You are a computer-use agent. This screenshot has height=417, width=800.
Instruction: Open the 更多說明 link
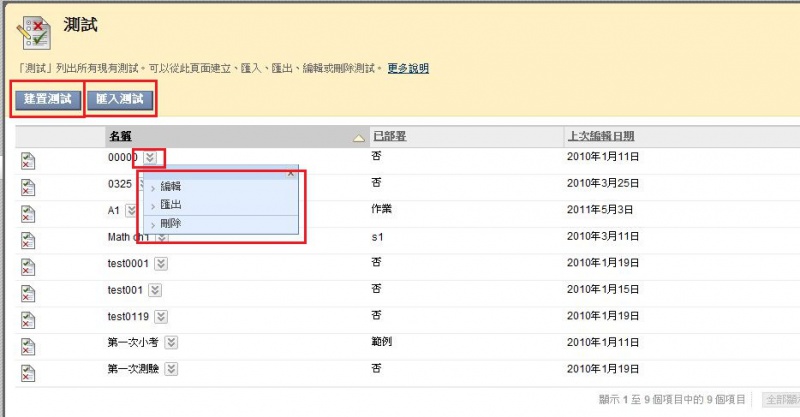408,68
